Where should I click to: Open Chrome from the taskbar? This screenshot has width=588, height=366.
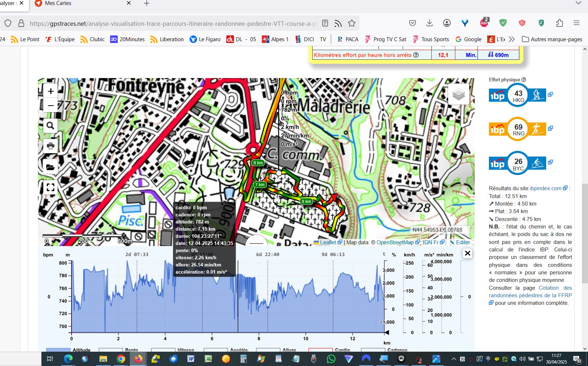click(x=121, y=358)
